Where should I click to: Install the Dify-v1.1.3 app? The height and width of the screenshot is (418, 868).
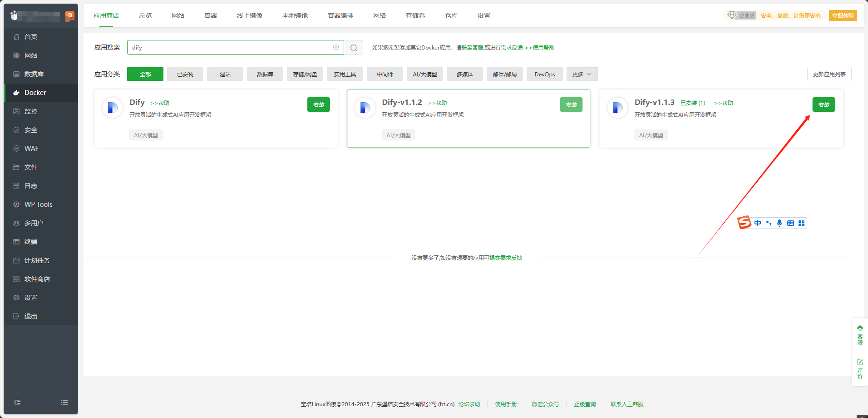[824, 104]
